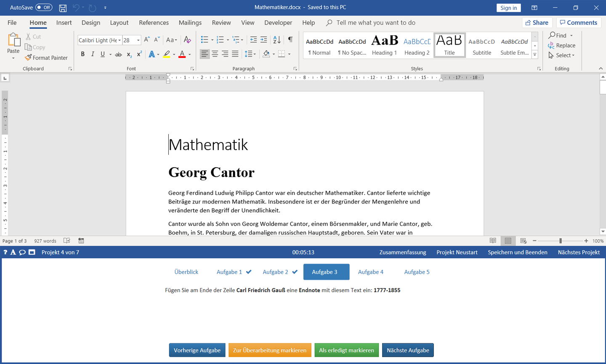Click Zur Überarbeitung markieren button
The width and height of the screenshot is (606, 364).
270,350
